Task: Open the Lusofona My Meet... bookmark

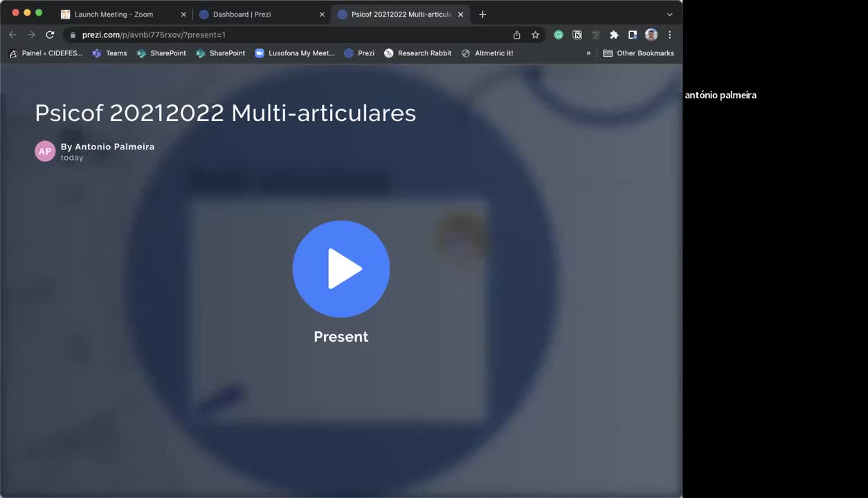Action: pos(295,53)
